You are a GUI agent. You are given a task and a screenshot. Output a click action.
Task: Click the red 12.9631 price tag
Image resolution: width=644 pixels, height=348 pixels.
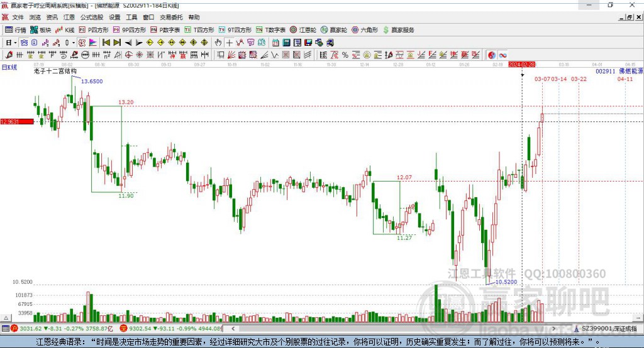pyautogui.click(x=17, y=121)
